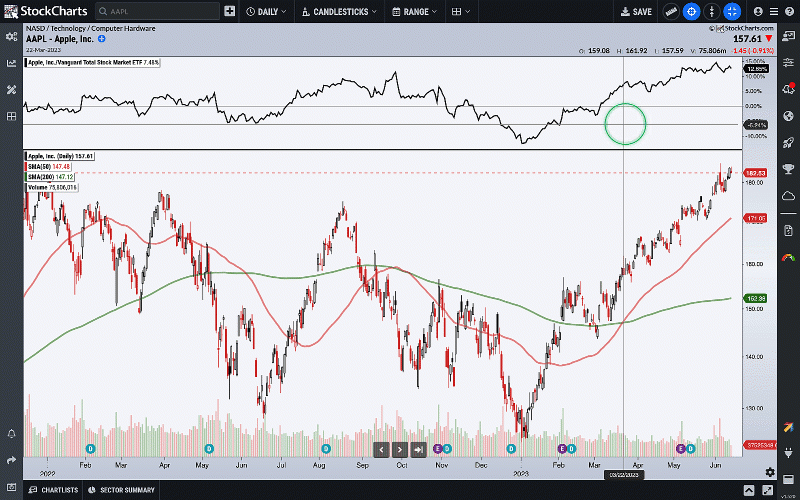Open the globe icon in right sidebar
Viewport: 800px width, 500px height.
tap(788, 115)
